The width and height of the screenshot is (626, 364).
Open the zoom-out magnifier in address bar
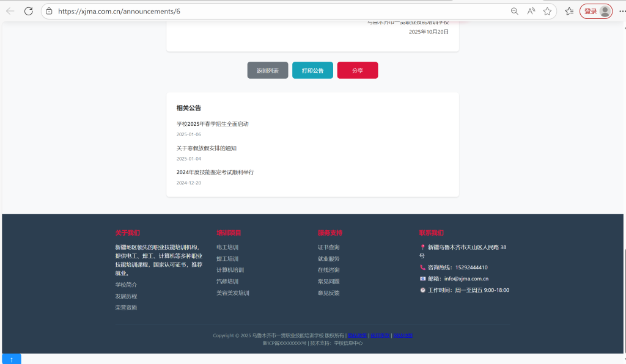(515, 11)
